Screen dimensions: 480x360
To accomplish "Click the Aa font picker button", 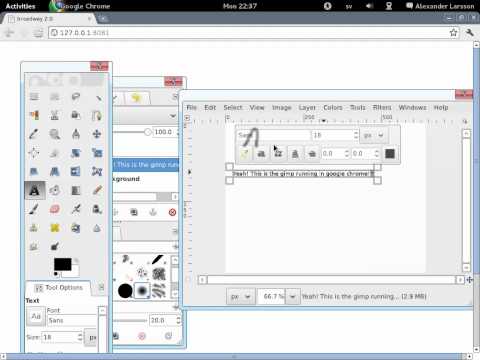I will (x=36, y=316).
